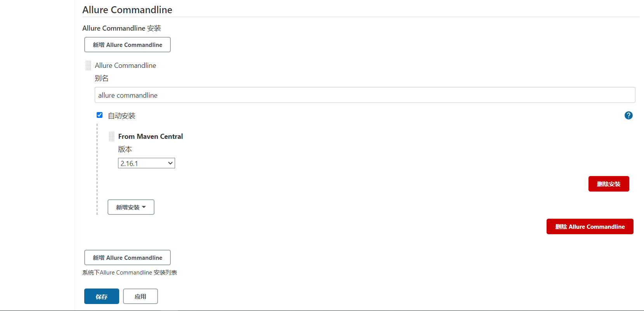Click the 版本 label
The height and width of the screenshot is (311, 644).
point(125,149)
